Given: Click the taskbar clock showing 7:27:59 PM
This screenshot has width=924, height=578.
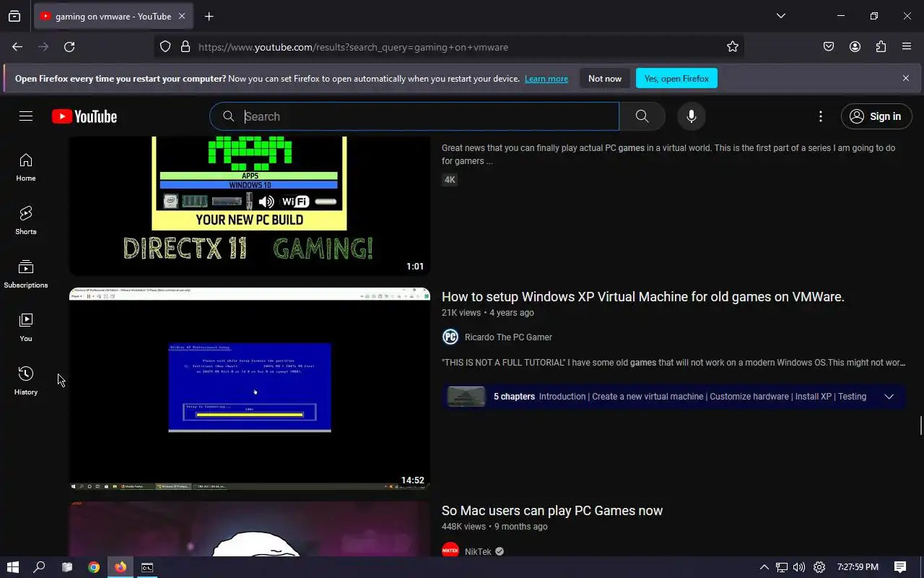Looking at the screenshot, I should point(858,567).
